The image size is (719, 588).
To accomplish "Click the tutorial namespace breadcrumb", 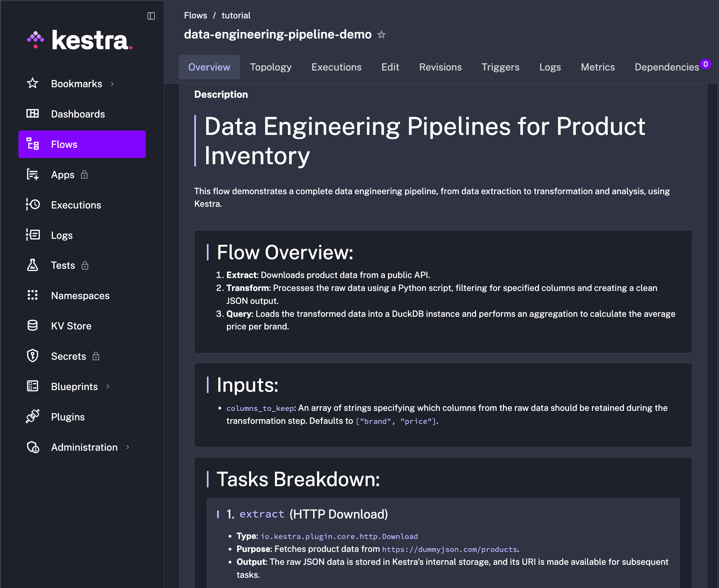I will click(x=236, y=15).
